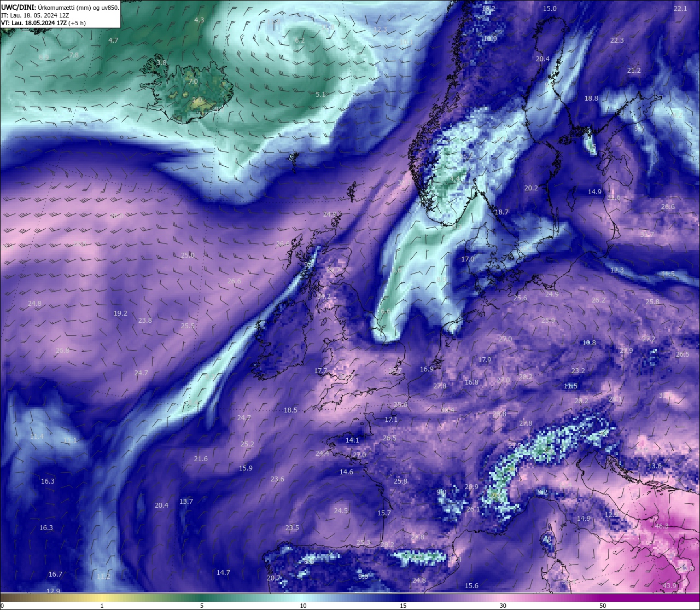This screenshot has height=610, width=700.
Task: Click the 25.2 value label
Action: pos(247,444)
